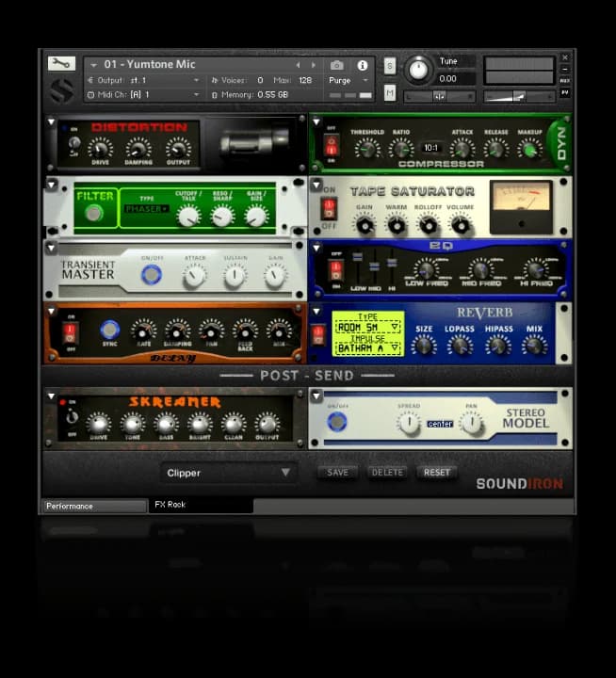The width and height of the screenshot is (616, 678).
Task: Click the Transient Master Attack knob
Action: (x=194, y=275)
